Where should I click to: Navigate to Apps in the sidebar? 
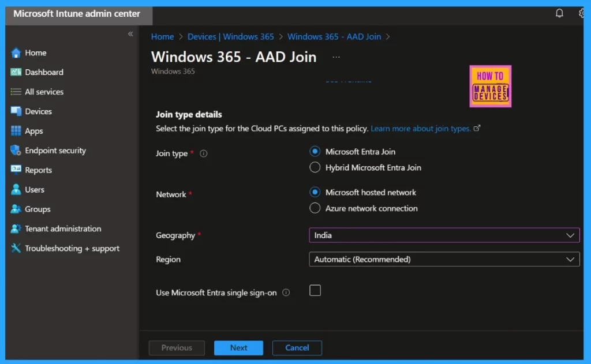(x=34, y=131)
